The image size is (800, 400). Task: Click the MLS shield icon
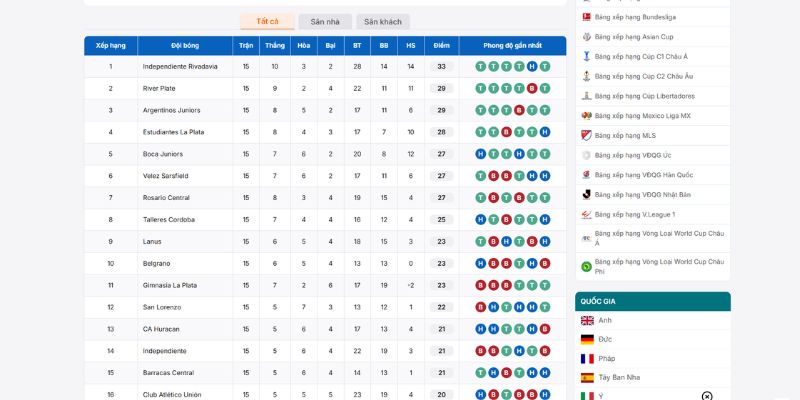pyautogui.click(x=586, y=136)
